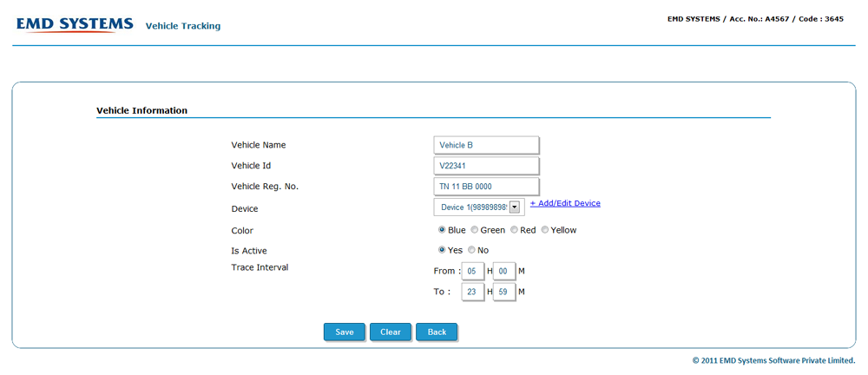This screenshot has width=868, height=375.
Task: Click the Add/Edit Device link
Action: 565,203
